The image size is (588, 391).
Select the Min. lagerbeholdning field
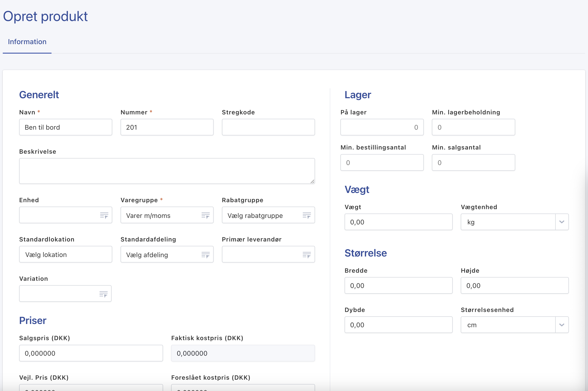473,127
